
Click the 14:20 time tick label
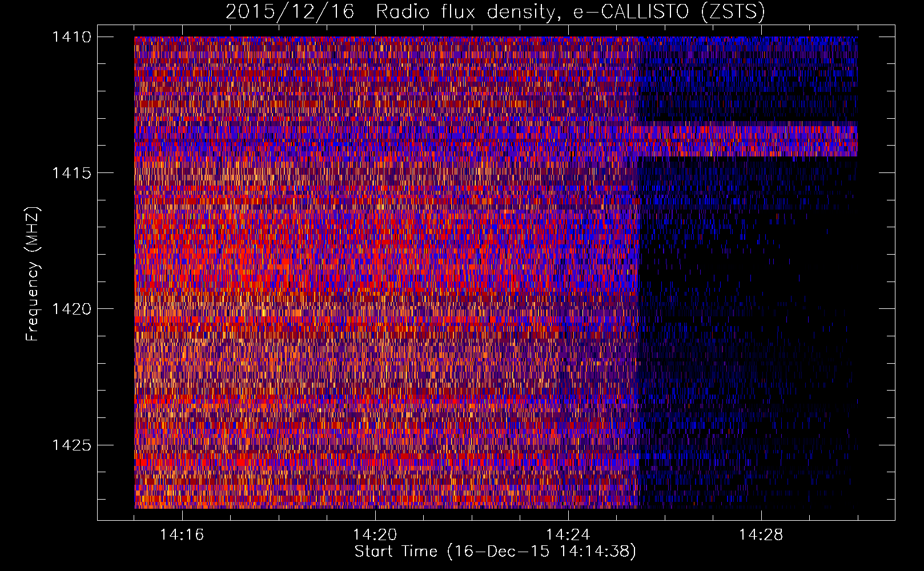pyautogui.click(x=375, y=535)
